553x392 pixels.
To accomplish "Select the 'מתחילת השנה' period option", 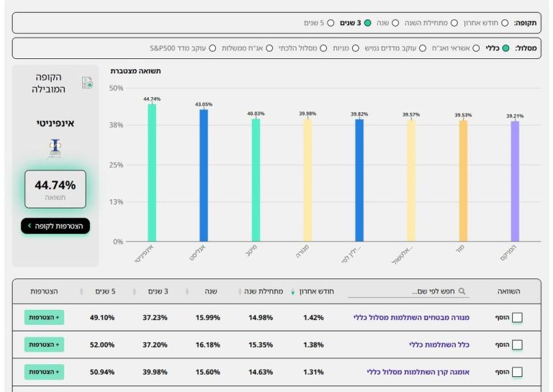I will pyautogui.click(x=454, y=23).
